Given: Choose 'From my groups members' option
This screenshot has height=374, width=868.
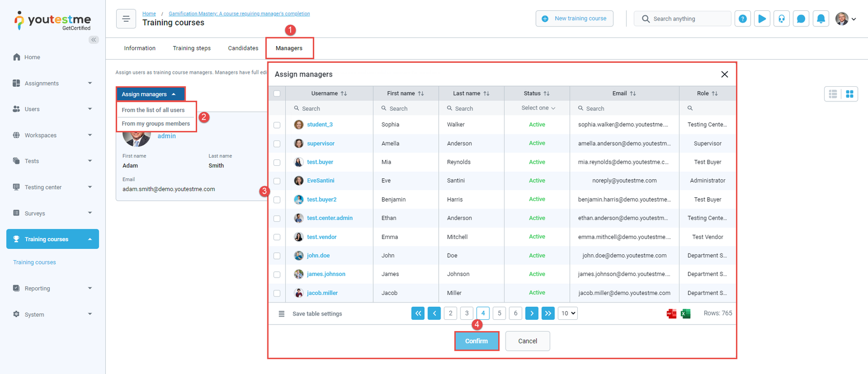Looking at the screenshot, I should coord(156,124).
